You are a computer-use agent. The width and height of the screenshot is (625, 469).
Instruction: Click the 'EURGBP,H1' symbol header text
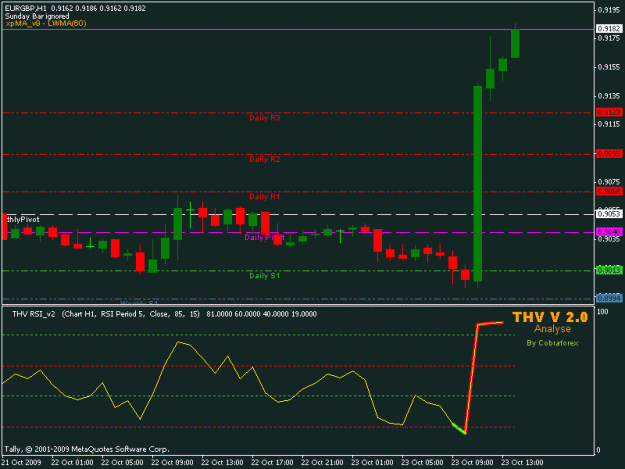pos(26,8)
